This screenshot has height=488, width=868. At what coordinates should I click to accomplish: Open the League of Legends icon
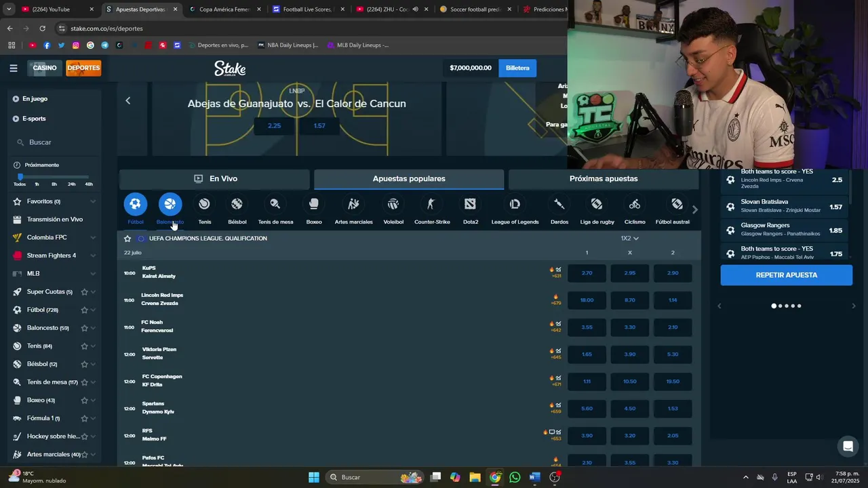point(515,204)
